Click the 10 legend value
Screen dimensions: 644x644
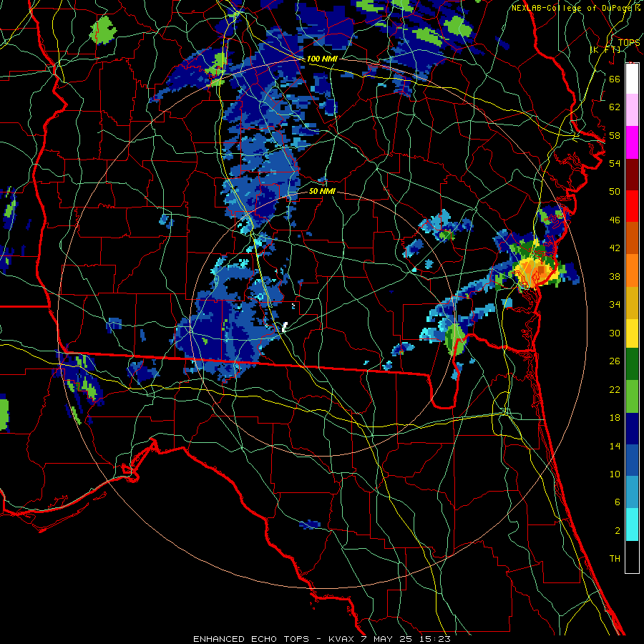615,474
